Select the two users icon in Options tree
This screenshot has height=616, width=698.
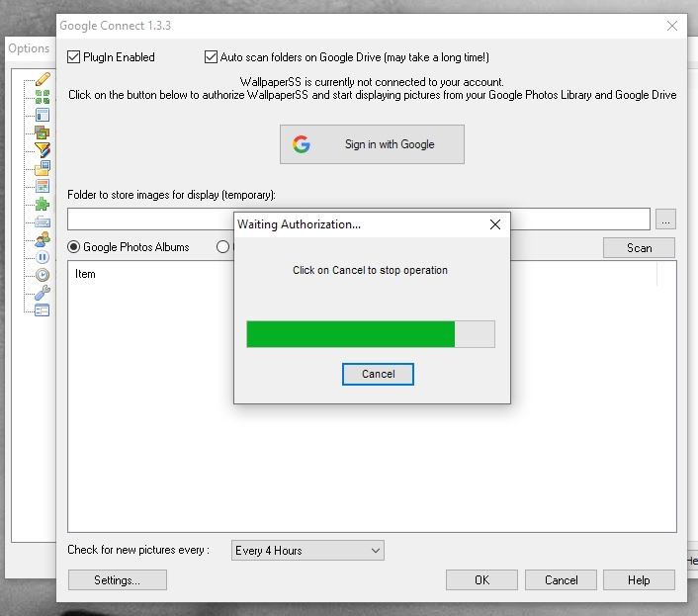[x=43, y=239]
